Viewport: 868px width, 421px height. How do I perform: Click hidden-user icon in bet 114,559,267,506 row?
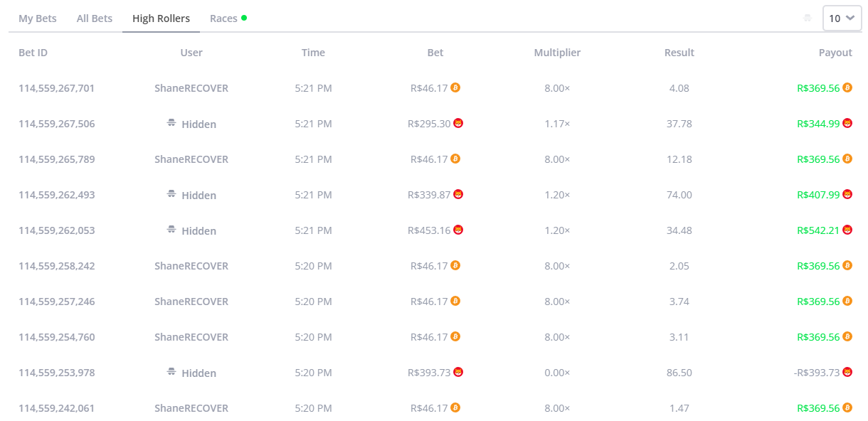171,123
